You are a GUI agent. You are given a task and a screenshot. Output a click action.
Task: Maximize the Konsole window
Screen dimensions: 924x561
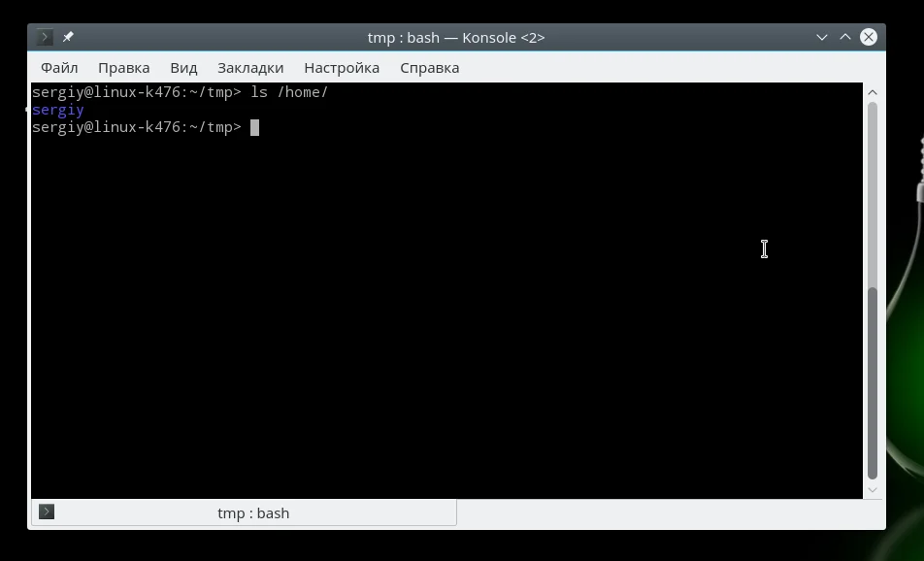[845, 37]
